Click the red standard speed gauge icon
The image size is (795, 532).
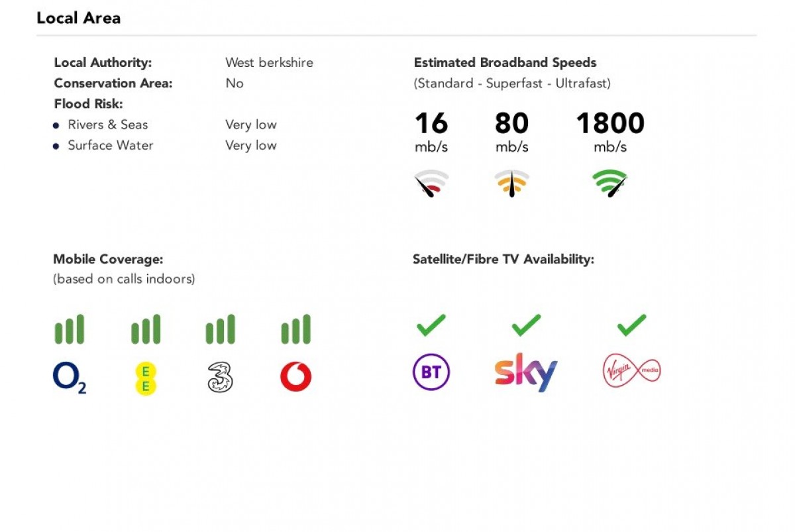(431, 184)
